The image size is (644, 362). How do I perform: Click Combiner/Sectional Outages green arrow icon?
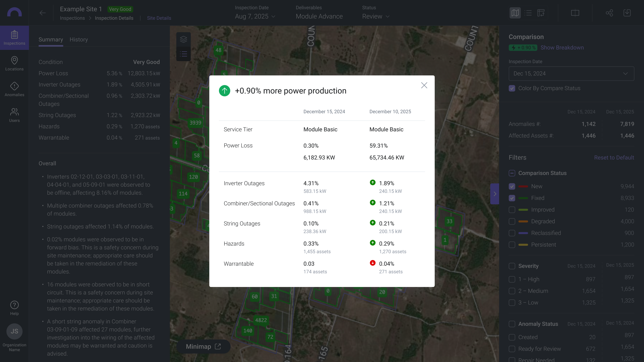pos(373,203)
